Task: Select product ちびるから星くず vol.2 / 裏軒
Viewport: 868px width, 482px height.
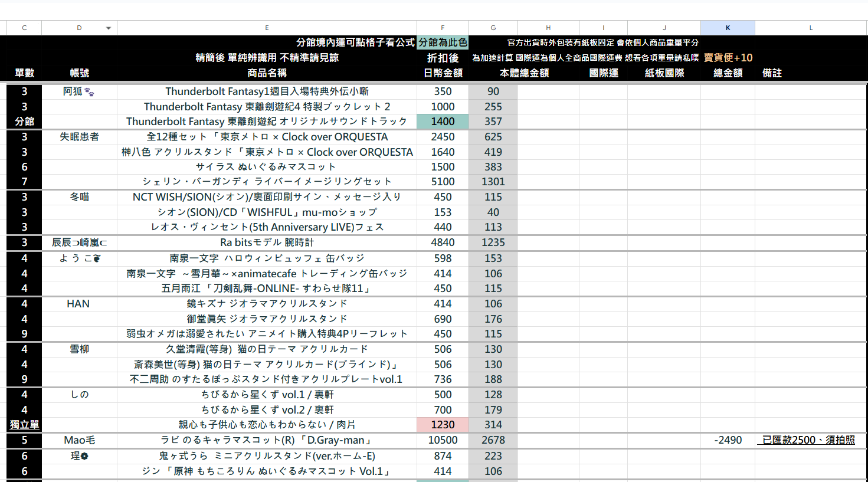Action: 267,410
